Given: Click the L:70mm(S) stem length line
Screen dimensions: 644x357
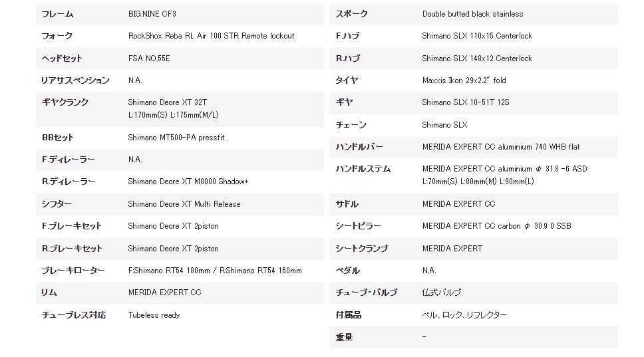Looking at the screenshot, I should (x=478, y=181).
